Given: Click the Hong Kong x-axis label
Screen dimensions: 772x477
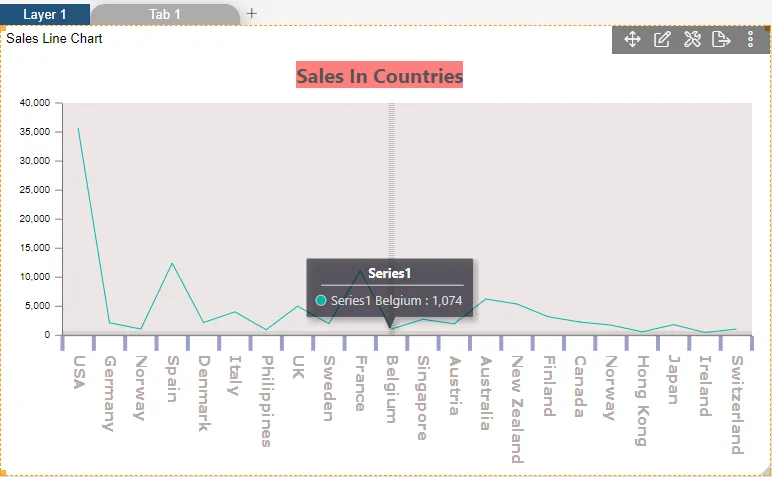Looking at the screenshot, I should (x=641, y=400).
